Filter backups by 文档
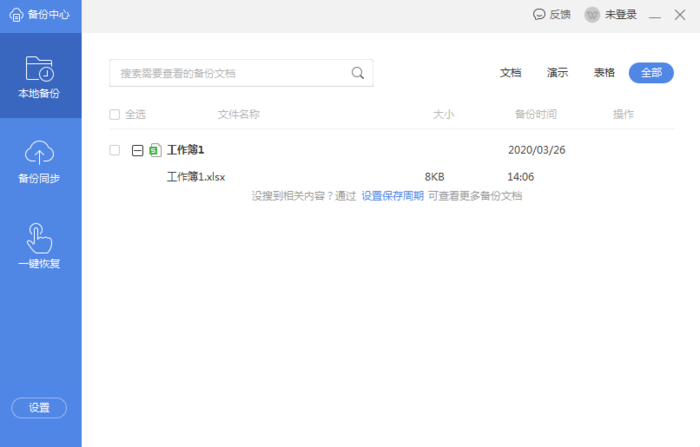 (x=511, y=73)
